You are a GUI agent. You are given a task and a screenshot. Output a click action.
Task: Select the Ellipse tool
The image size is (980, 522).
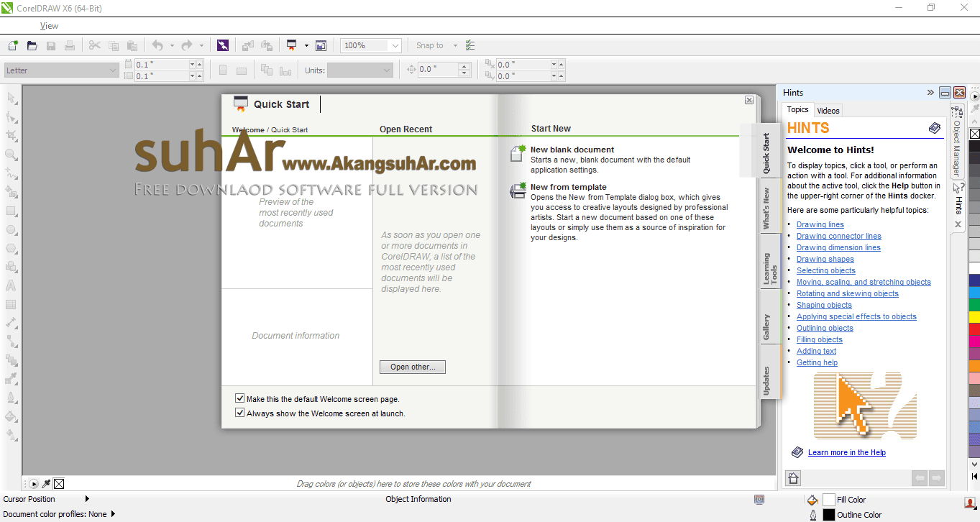[x=12, y=229]
